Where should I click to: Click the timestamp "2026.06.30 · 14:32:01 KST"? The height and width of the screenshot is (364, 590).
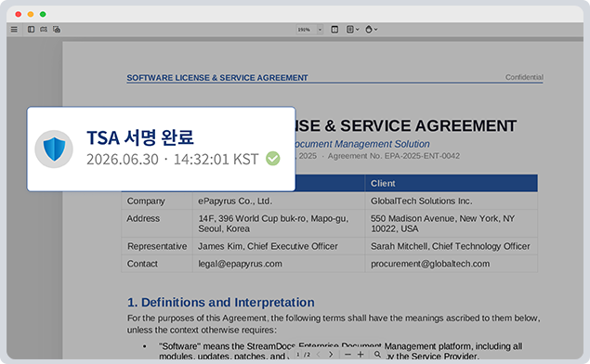(x=172, y=159)
